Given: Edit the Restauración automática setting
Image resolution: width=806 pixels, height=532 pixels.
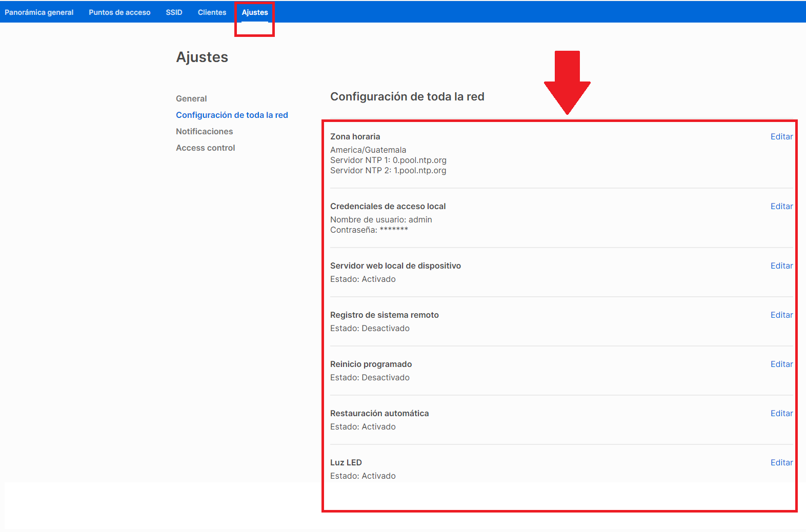Looking at the screenshot, I should click(781, 413).
